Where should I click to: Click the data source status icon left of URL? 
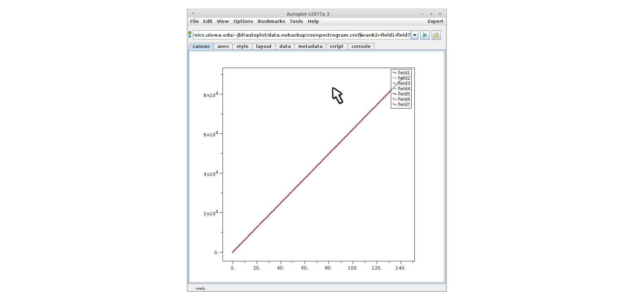coord(190,35)
